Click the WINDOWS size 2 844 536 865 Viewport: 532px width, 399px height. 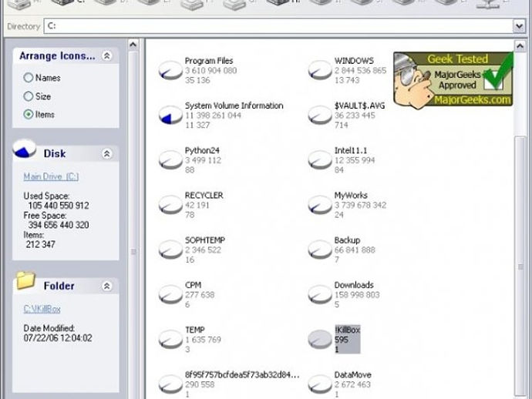(360, 71)
